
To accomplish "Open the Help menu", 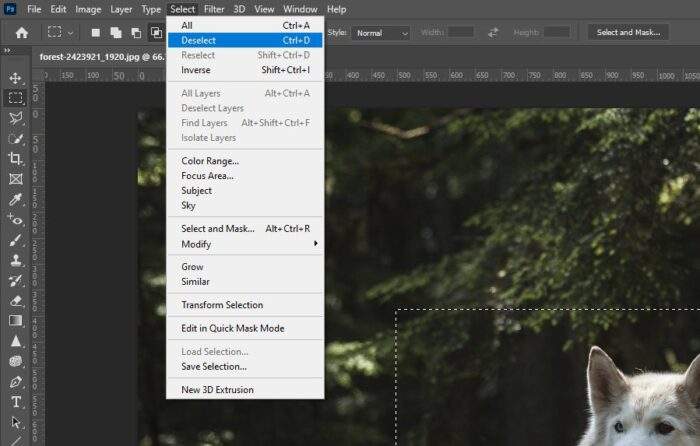I will 336,9.
